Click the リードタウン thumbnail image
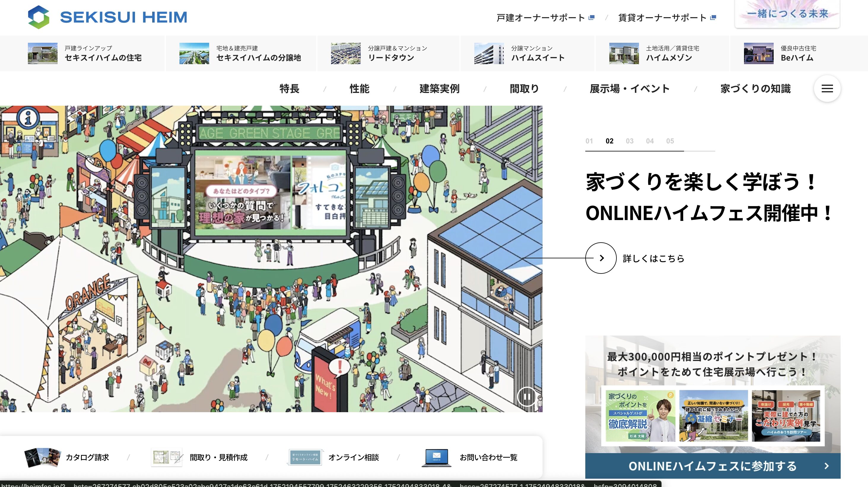The width and height of the screenshot is (868, 487). [346, 53]
